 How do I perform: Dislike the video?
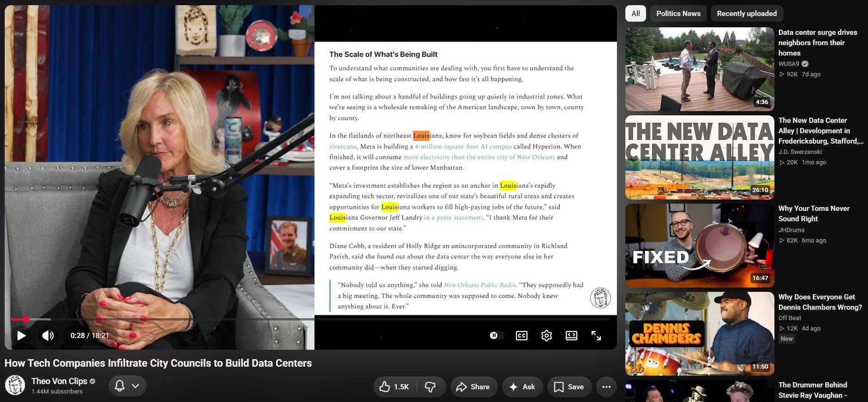[430, 387]
